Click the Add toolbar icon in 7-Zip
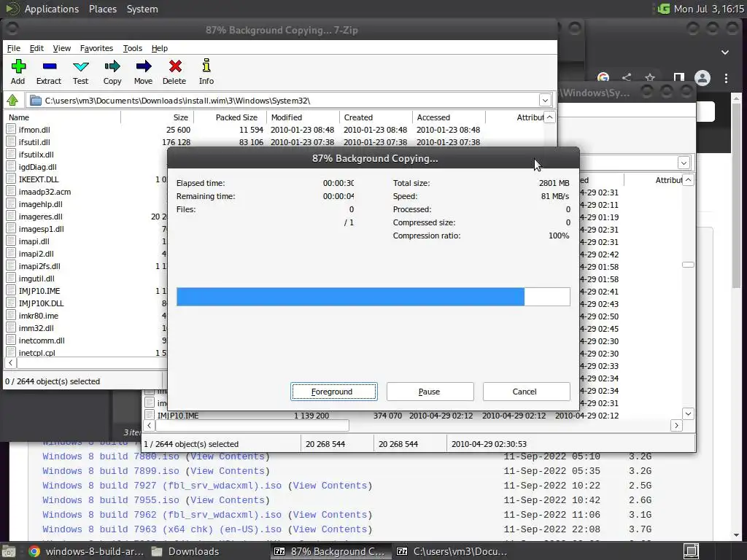The image size is (747, 560). pos(18,66)
